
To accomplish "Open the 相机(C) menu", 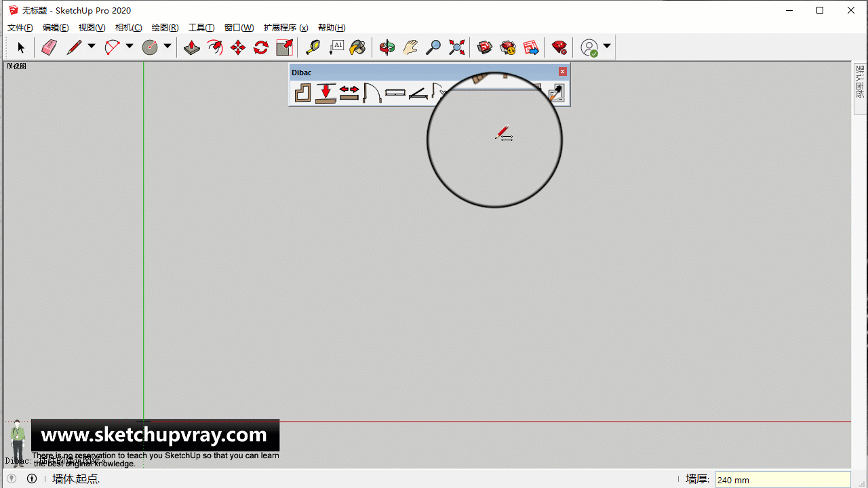I will (128, 28).
